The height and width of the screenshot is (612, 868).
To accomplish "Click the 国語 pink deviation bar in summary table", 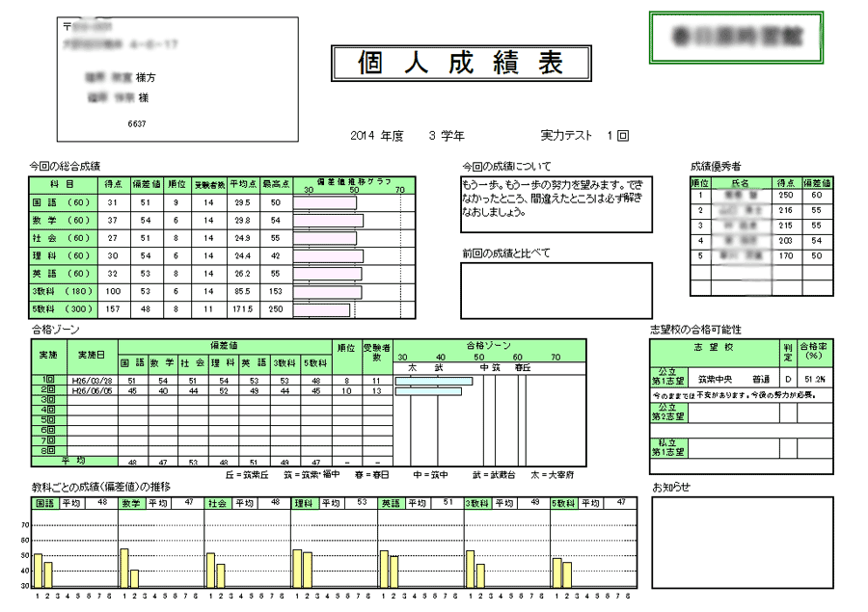I will [x=325, y=203].
